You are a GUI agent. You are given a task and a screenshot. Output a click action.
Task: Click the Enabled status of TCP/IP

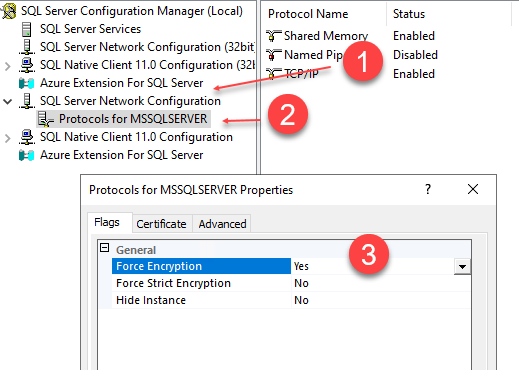414,74
